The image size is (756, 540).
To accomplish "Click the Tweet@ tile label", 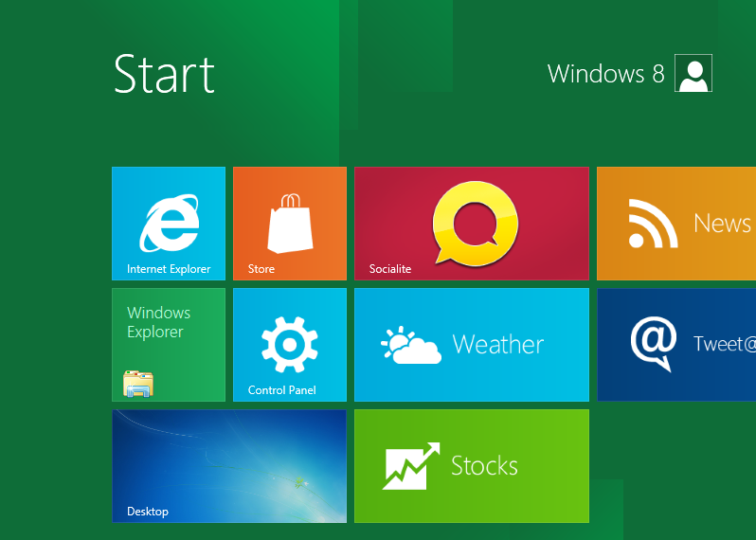I will pyautogui.click(x=725, y=344).
